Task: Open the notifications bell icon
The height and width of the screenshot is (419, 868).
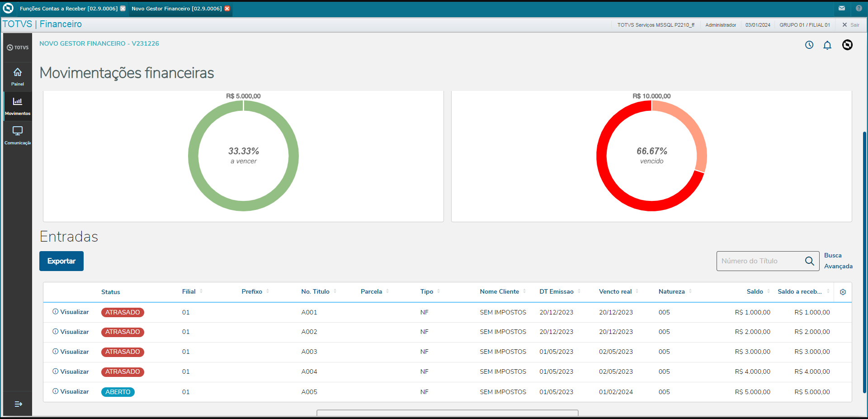Action: (827, 45)
